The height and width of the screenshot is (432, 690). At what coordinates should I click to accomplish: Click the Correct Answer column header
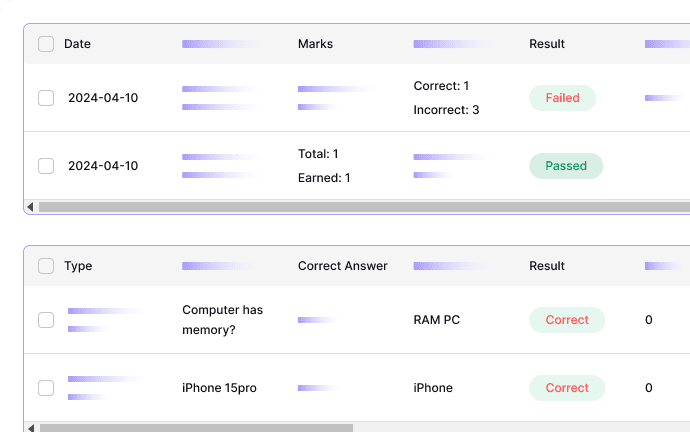tap(342, 266)
